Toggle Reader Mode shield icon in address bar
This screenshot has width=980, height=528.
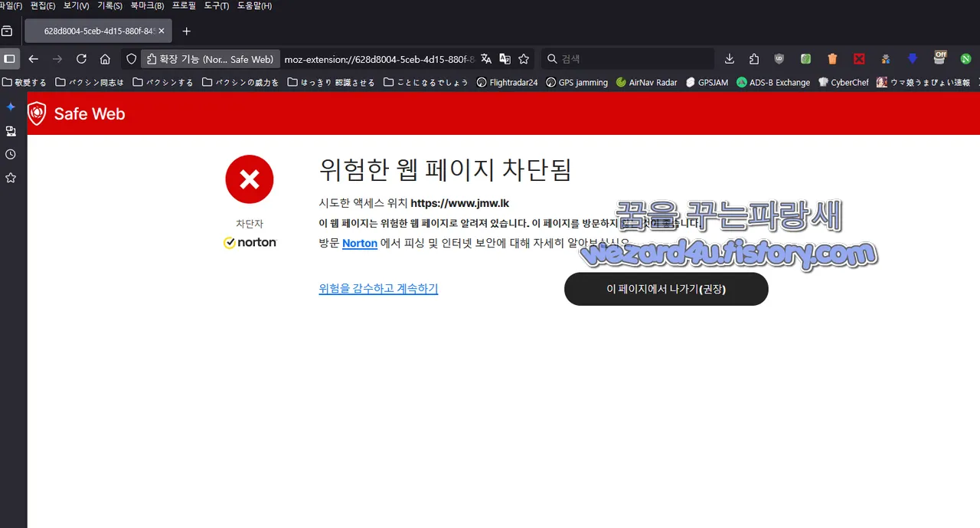131,58
